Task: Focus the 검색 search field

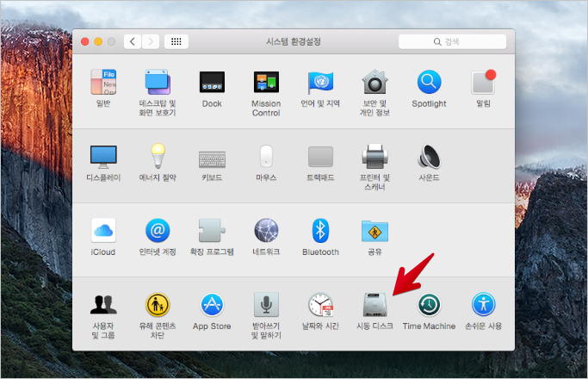Action: tap(452, 41)
